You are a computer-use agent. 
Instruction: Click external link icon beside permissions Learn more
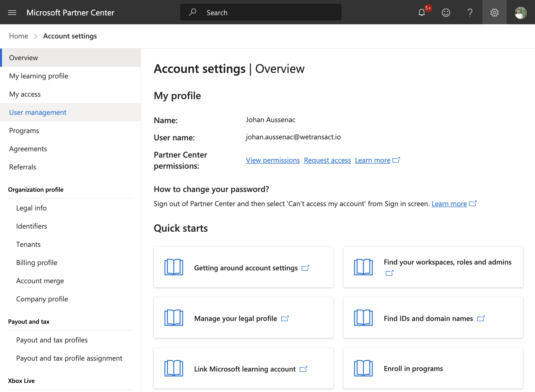pyautogui.click(x=396, y=160)
